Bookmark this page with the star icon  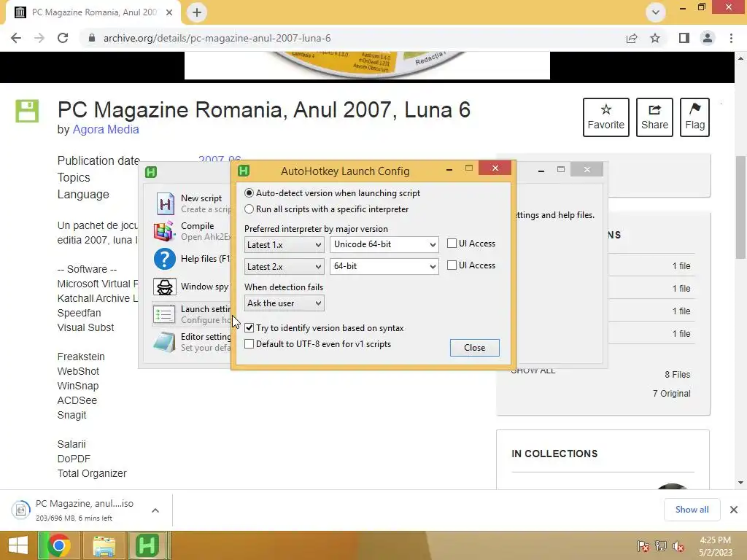655,38
